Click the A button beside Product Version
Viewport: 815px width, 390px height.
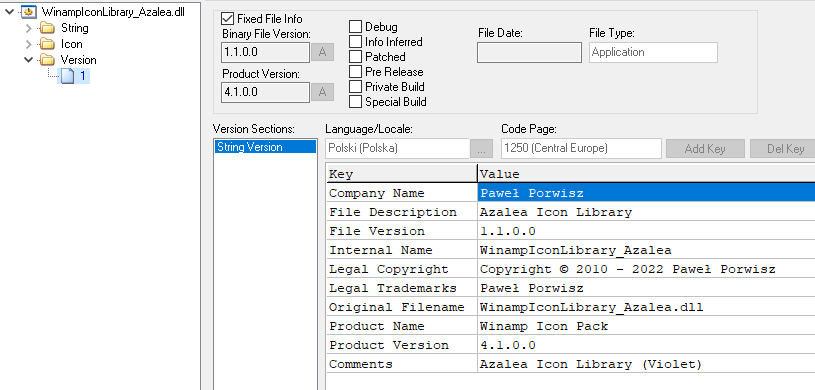(x=322, y=93)
